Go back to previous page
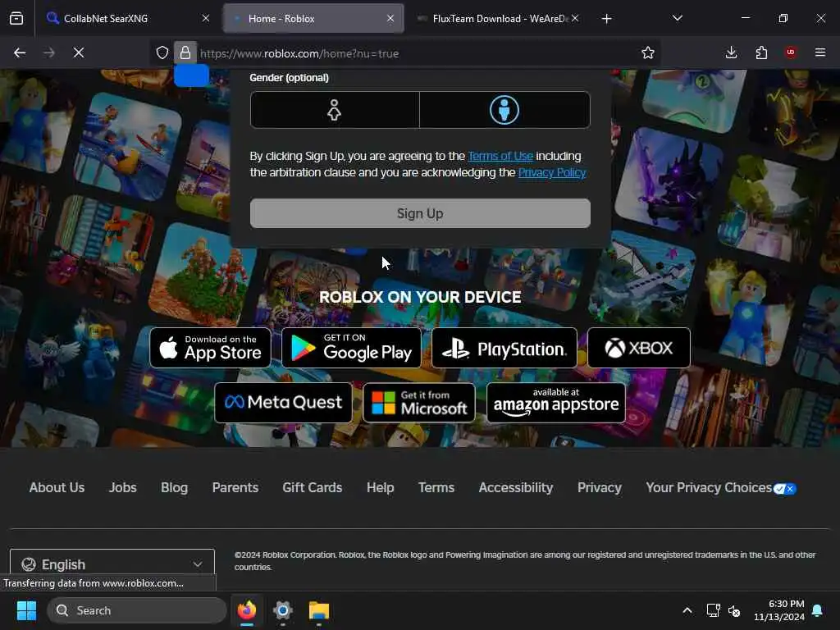Image resolution: width=840 pixels, height=630 pixels. click(20, 52)
